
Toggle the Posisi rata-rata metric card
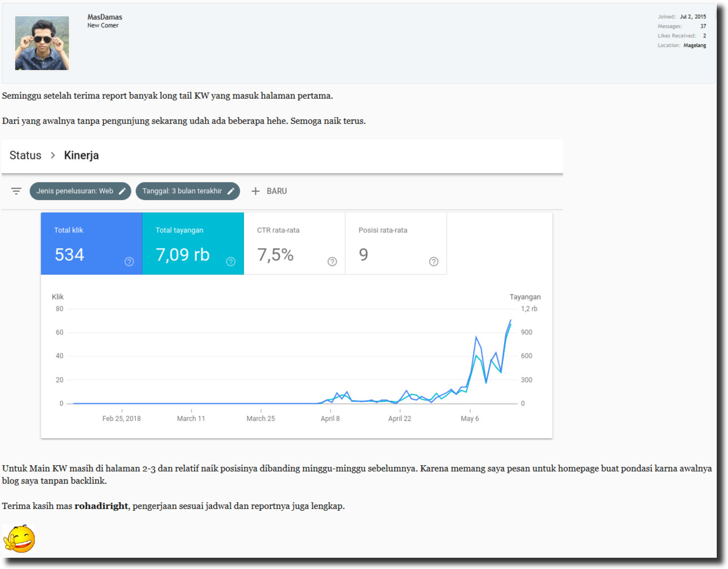396,244
